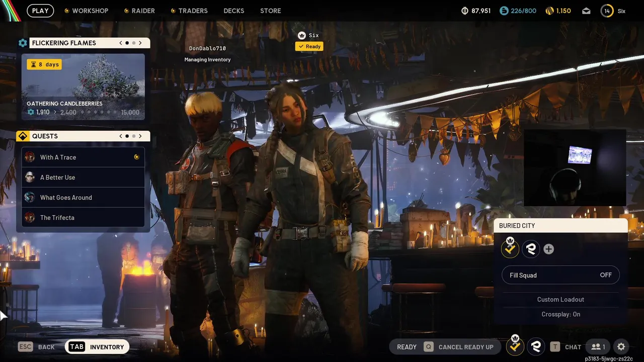Add a squad member with plus button

click(548, 249)
